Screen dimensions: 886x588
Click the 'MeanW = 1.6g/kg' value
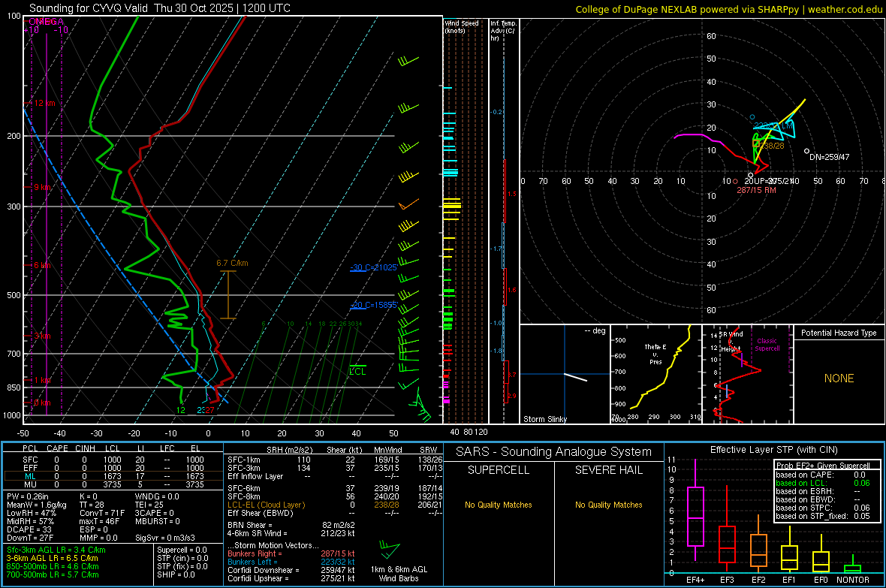tap(36, 505)
